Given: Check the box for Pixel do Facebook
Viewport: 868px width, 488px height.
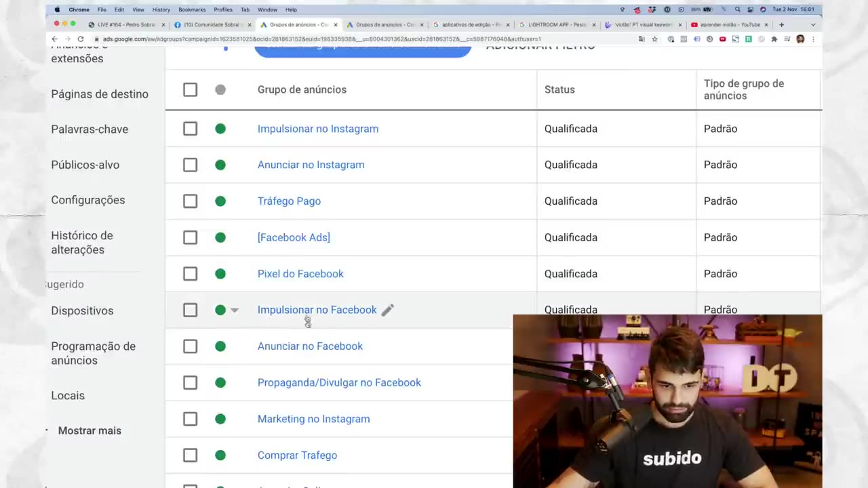Looking at the screenshot, I should tap(190, 274).
